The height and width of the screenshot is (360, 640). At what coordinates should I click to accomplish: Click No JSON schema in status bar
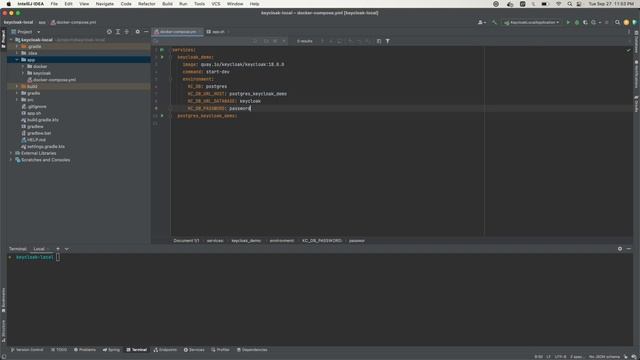coord(604,356)
